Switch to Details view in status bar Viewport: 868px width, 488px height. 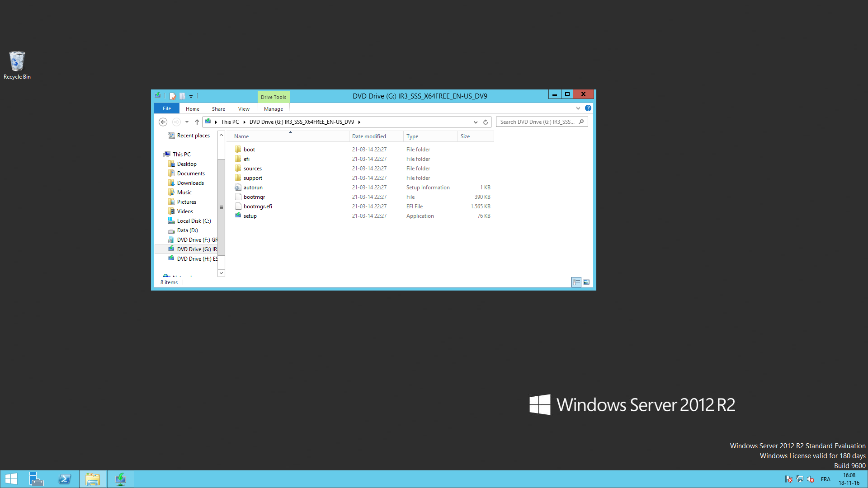[576, 282]
